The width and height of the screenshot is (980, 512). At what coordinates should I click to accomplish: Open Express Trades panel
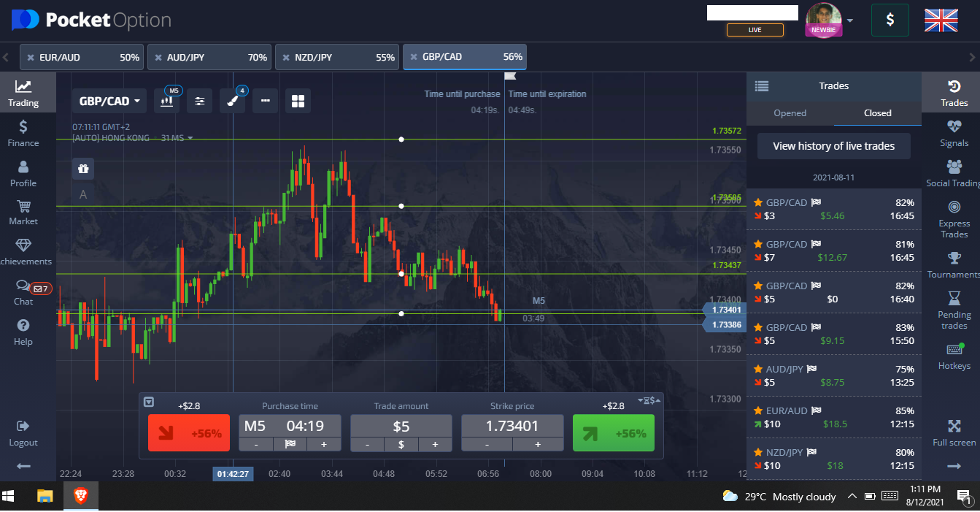point(954,219)
